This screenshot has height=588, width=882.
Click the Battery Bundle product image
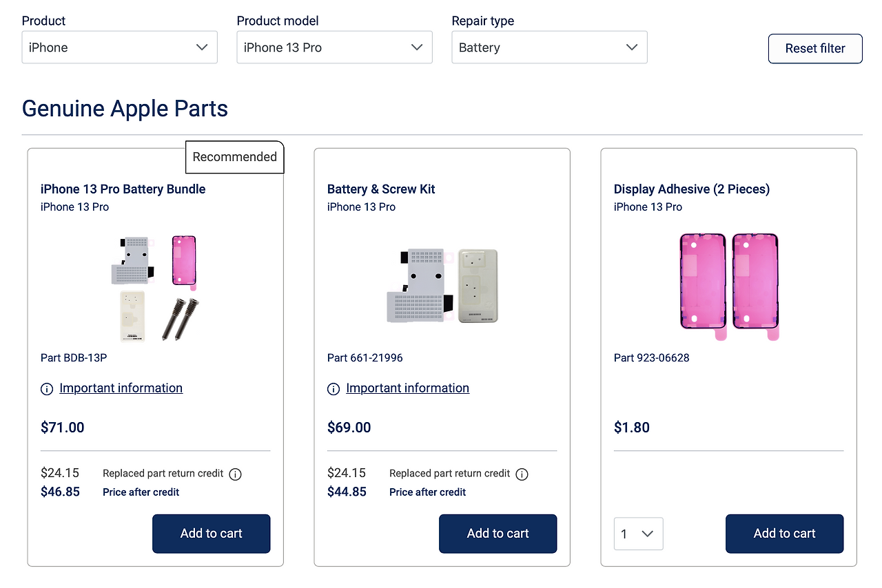155,288
